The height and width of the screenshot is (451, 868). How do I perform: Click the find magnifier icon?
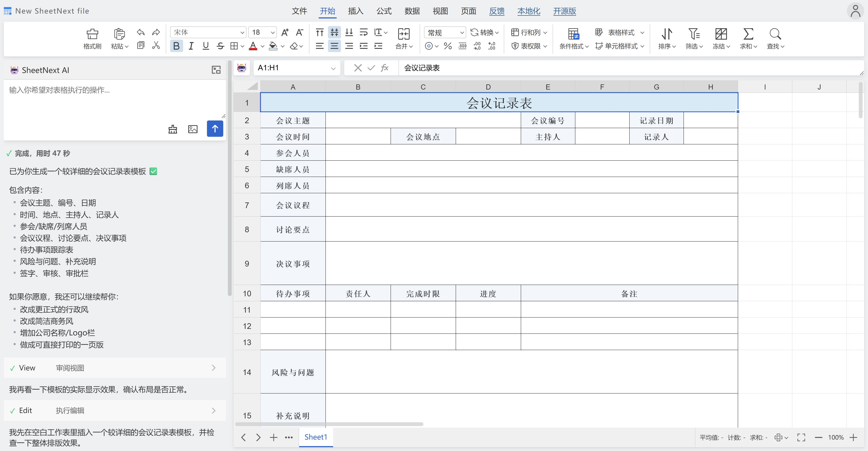pos(775,34)
